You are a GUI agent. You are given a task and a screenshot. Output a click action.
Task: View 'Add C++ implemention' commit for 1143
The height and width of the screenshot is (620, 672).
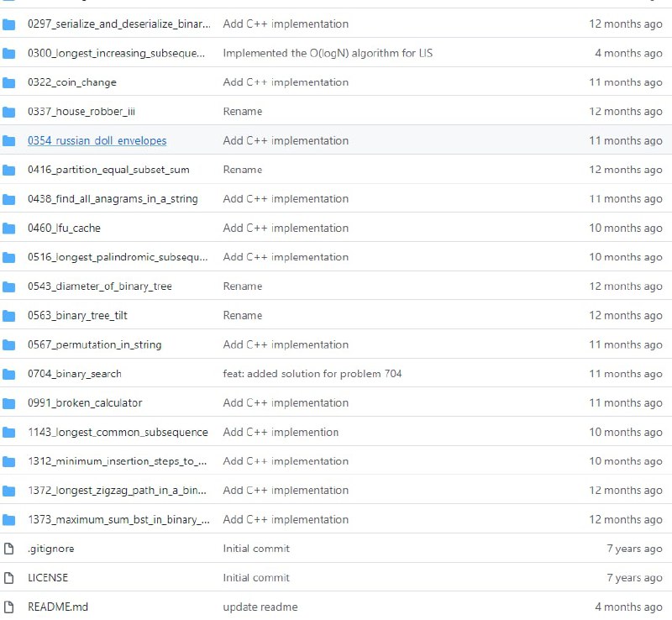tap(281, 433)
